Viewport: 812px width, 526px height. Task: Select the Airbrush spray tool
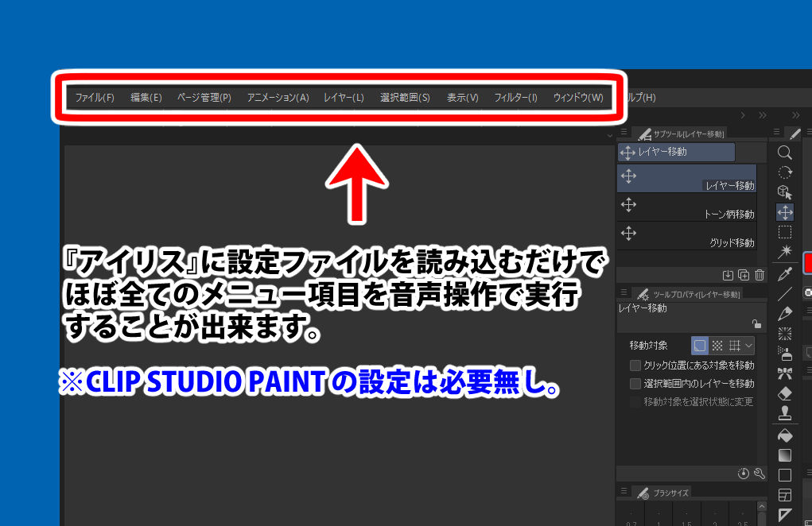point(784,354)
